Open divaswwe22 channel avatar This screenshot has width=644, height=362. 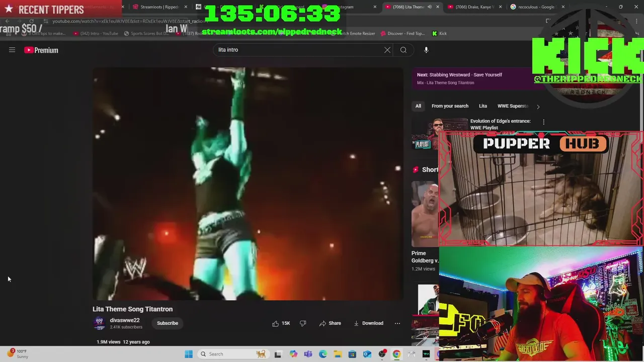pos(99,323)
